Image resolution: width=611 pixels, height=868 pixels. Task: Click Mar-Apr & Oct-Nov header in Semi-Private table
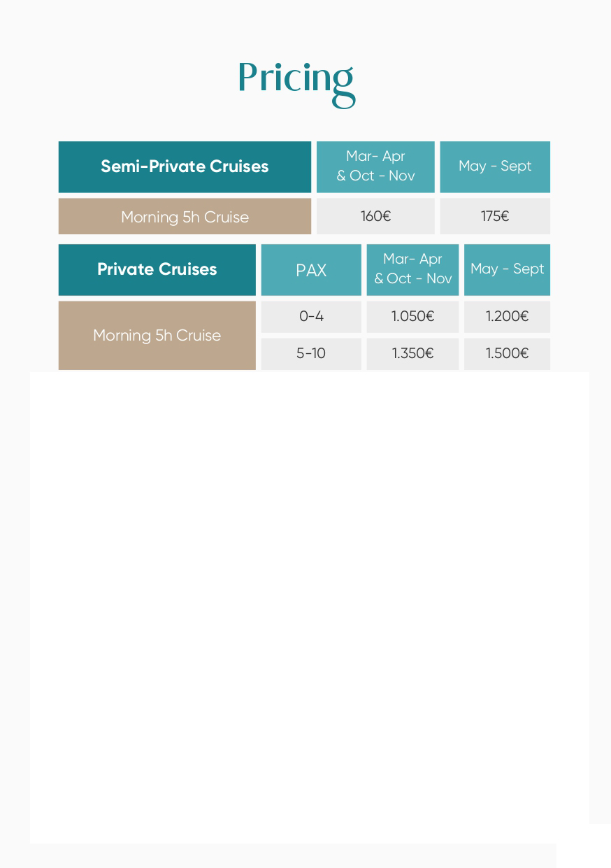pyautogui.click(x=375, y=166)
